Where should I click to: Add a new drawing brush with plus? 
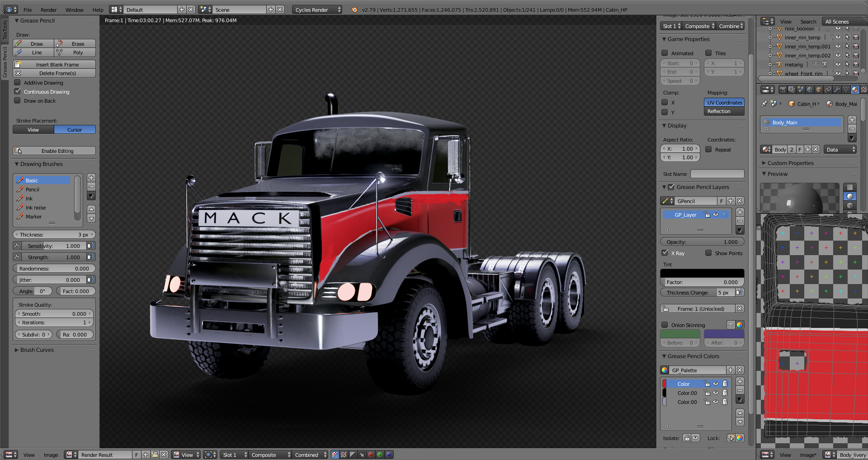pyautogui.click(x=91, y=178)
